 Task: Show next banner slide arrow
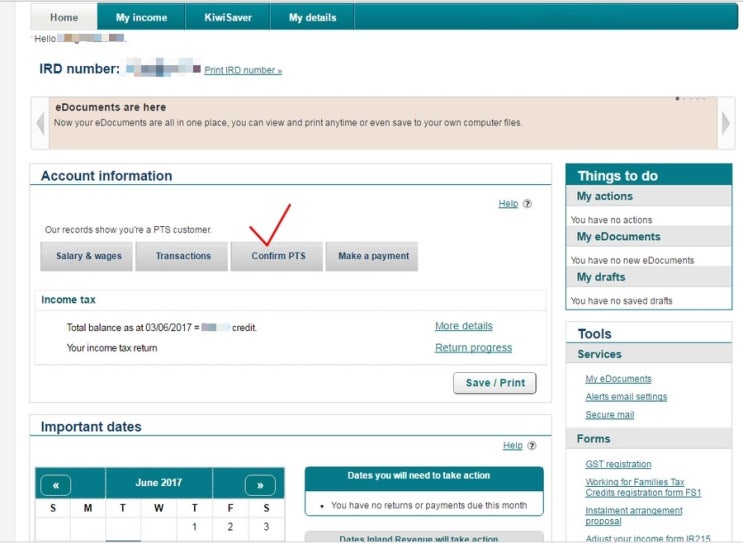(726, 123)
